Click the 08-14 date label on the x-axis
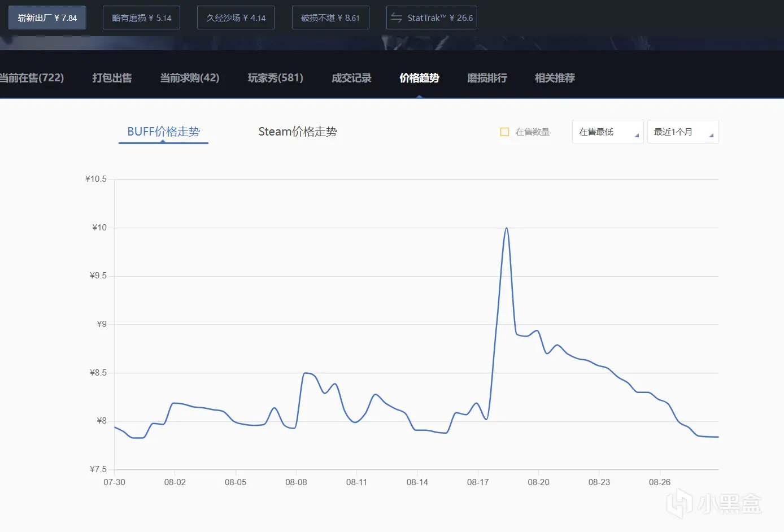 tap(417, 482)
